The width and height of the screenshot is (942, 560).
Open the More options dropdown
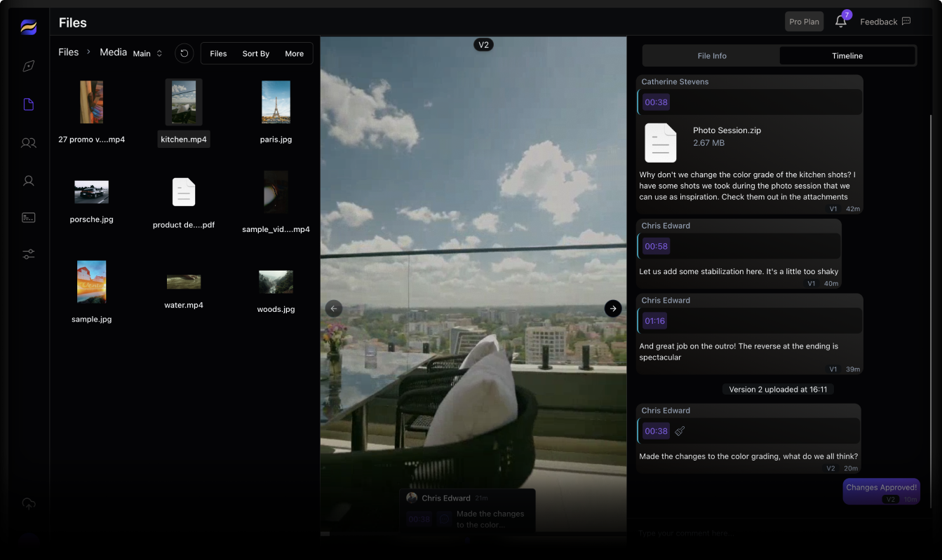coord(294,53)
